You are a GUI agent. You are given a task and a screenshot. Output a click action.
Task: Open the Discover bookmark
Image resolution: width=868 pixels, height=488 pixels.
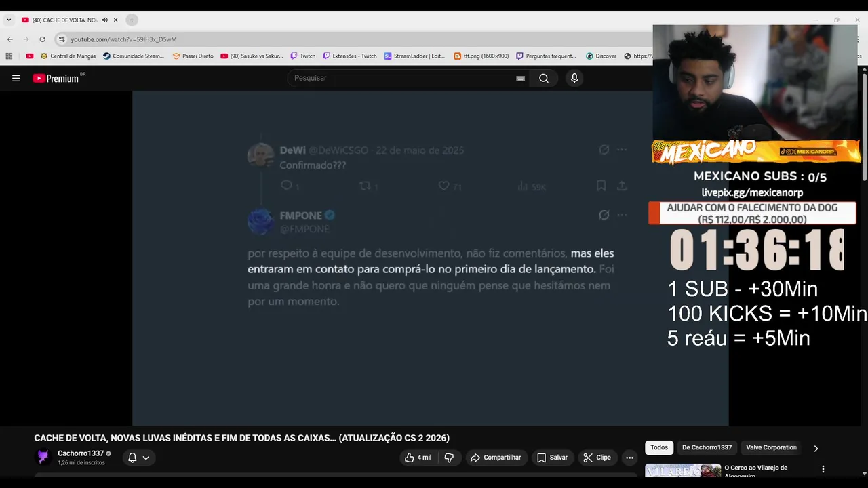[601, 56]
